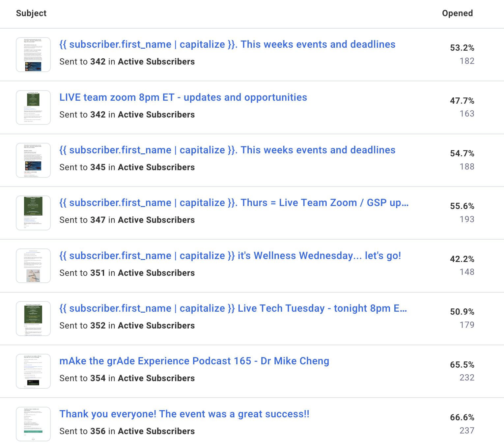Viewport: 504px width, 443px height.
Task: Open the "LIVE team zoom 8pm ET" broadcast
Action: (x=183, y=97)
